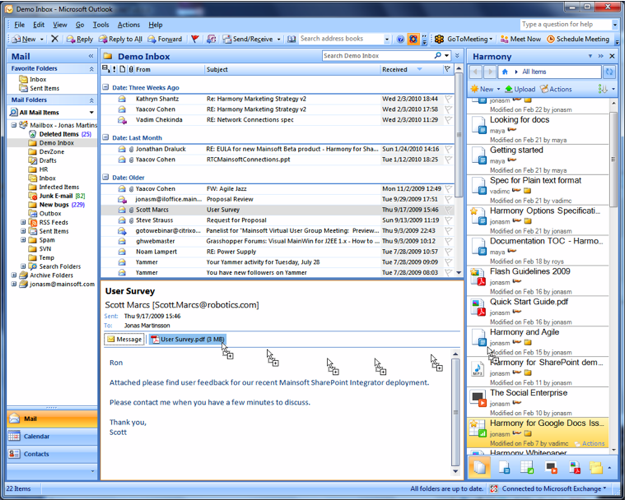Viewport: 625px width, 500px height.
Task: Click the Harmony refresh icon
Action: pyautogui.click(x=609, y=72)
